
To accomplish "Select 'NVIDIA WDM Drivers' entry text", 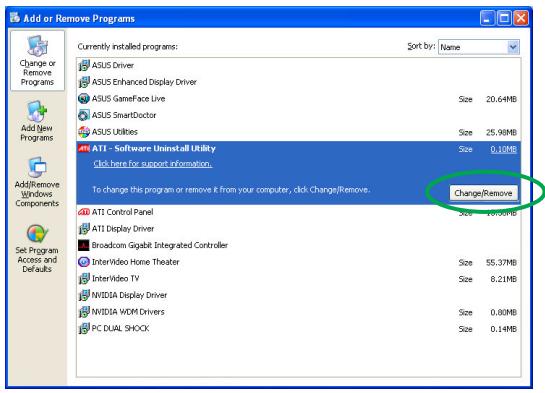I will 128,312.
